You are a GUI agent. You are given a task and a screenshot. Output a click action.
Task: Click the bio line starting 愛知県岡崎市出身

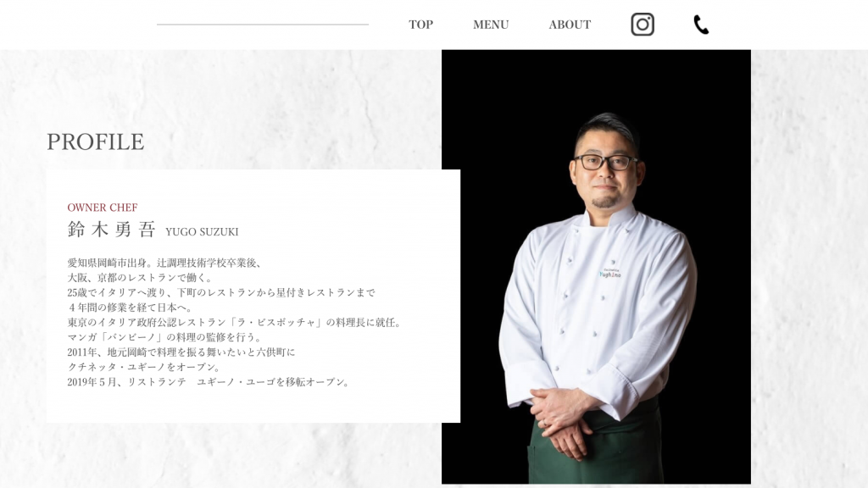pyautogui.click(x=164, y=263)
